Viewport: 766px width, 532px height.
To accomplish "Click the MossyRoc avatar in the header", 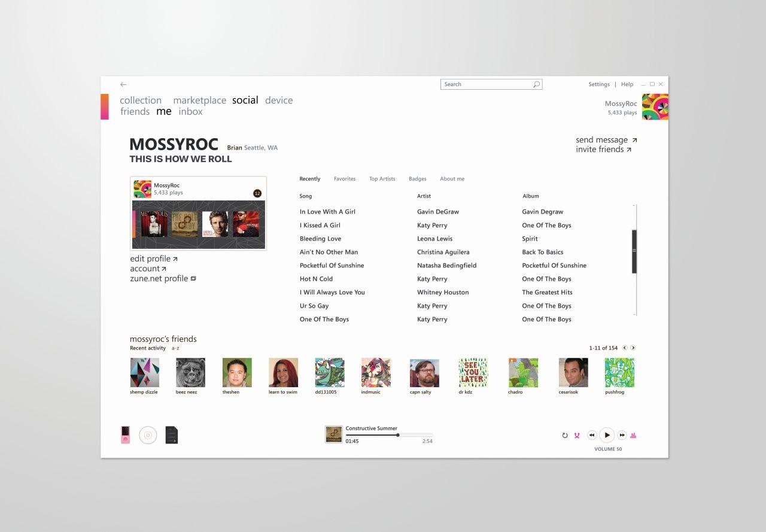I will 655,107.
